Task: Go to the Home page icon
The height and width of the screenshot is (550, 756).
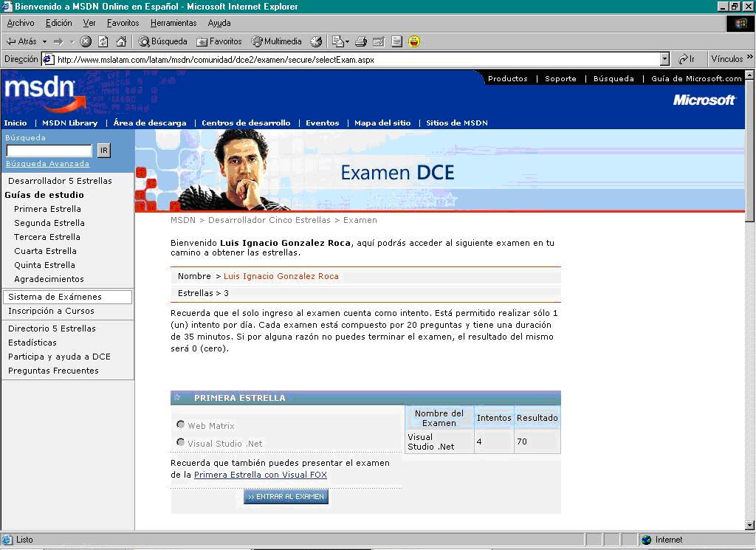Action: coord(121,41)
